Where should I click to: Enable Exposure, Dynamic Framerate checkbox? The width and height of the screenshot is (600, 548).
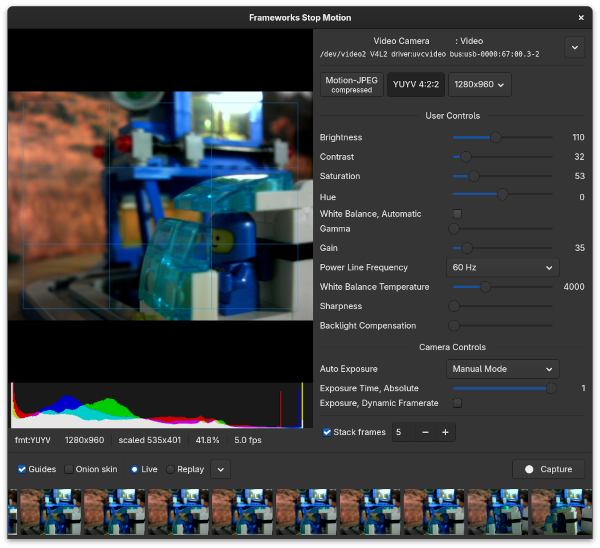[x=457, y=403]
